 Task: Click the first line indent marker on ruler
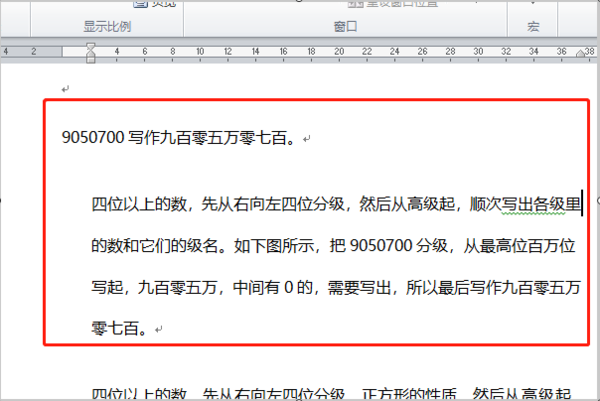(90, 46)
